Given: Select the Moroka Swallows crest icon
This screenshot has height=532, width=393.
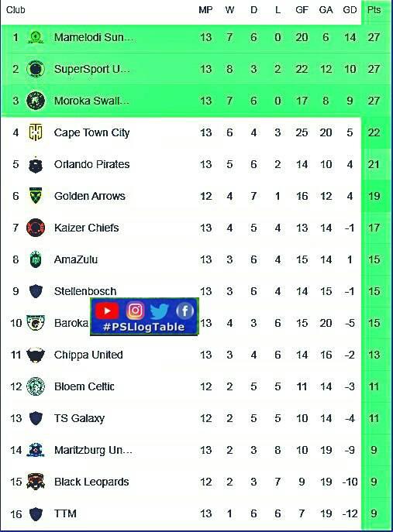Looking at the screenshot, I should coord(36,101).
